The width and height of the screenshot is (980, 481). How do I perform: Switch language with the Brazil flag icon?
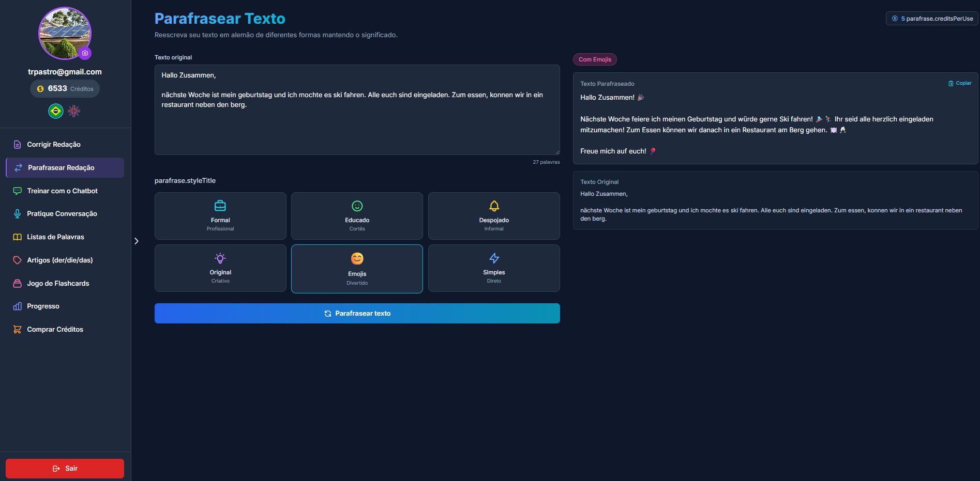pos(56,111)
